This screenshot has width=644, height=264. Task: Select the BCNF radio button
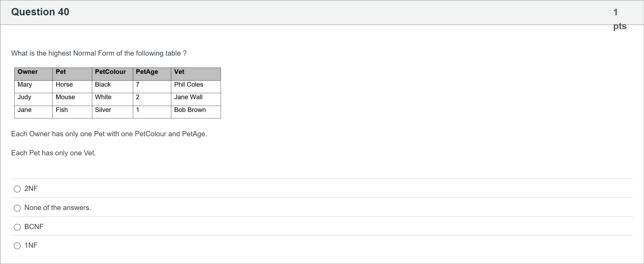coord(17,227)
